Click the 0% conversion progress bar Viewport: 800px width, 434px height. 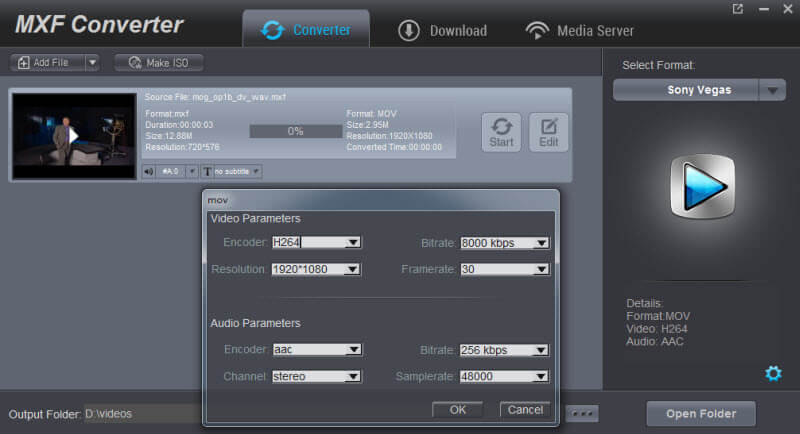(295, 132)
